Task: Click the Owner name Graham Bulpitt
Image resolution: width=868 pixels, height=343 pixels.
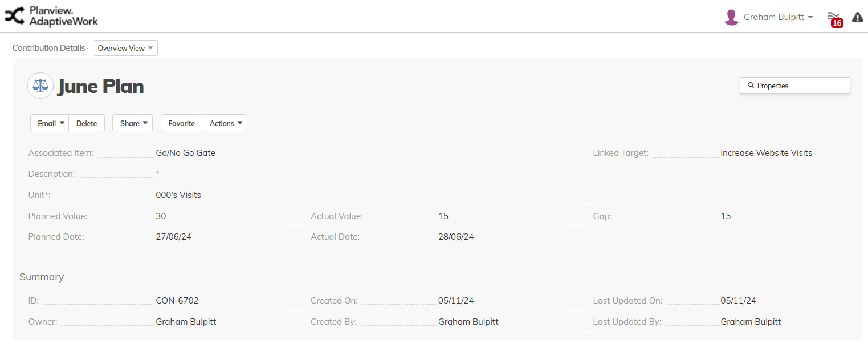Action: pos(186,322)
